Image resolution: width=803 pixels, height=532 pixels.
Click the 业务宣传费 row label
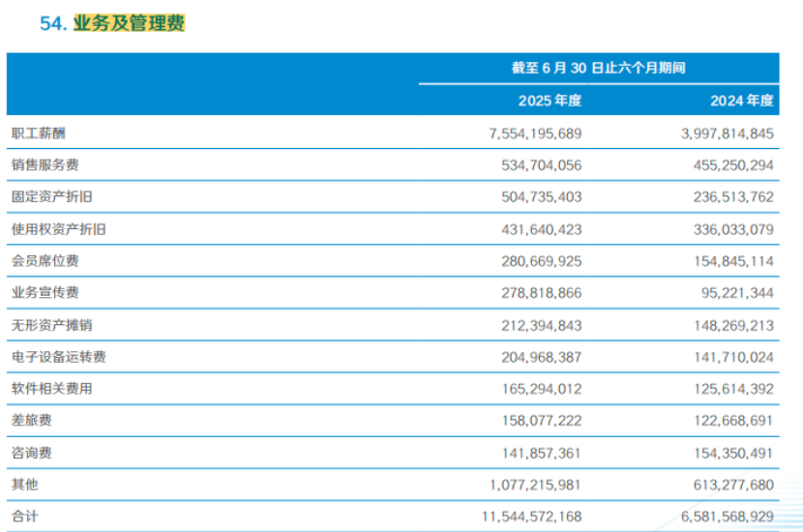tap(45, 292)
